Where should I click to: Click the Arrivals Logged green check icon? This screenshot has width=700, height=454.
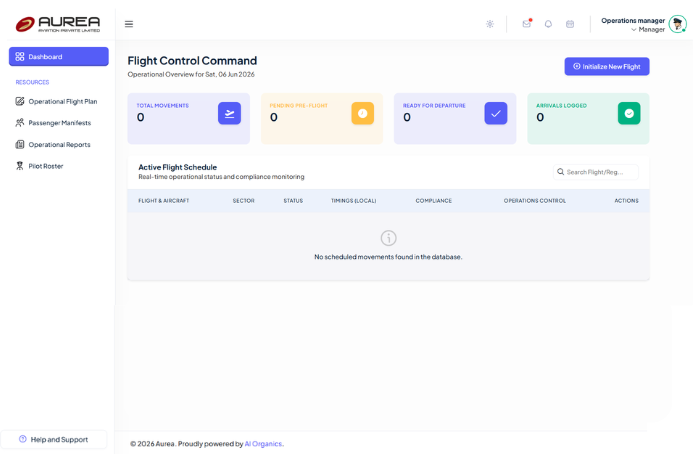coord(629,113)
